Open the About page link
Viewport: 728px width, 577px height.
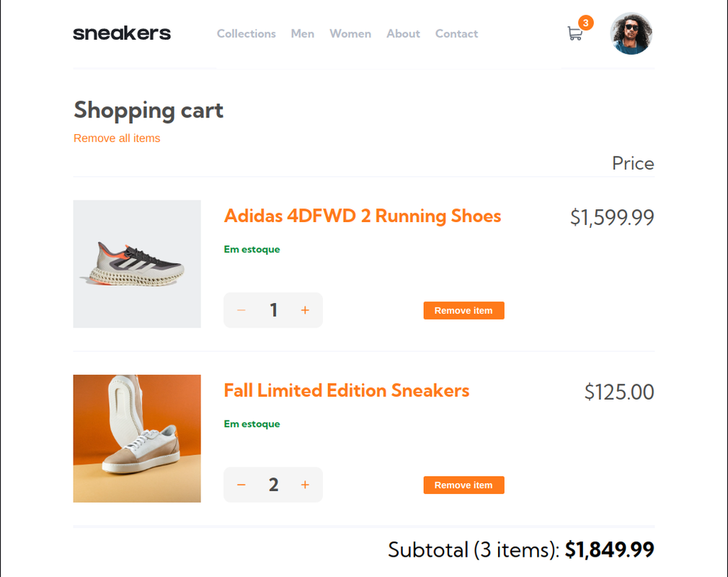tap(403, 33)
